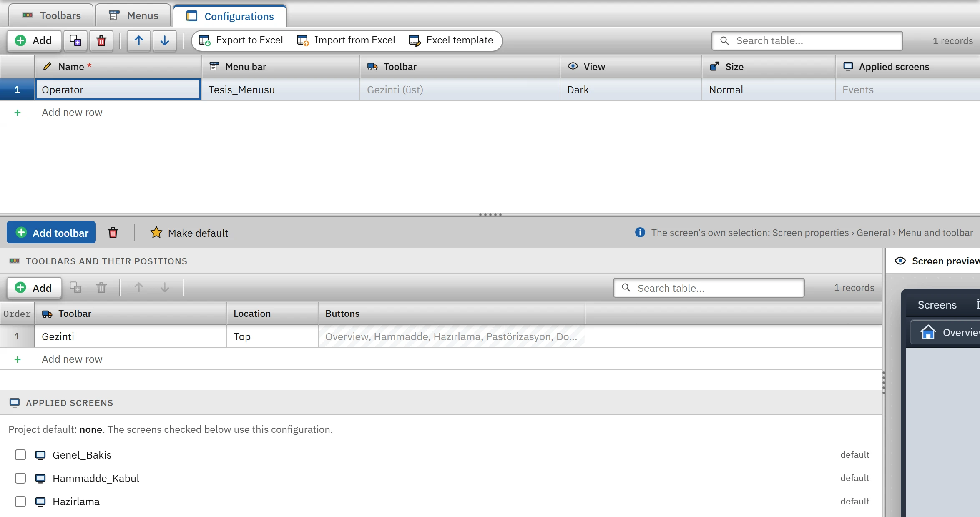Click the greyed trash icon in toolbars section
The image size is (980, 517).
click(101, 288)
